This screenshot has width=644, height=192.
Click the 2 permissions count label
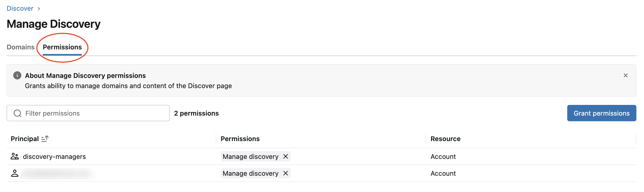196,113
